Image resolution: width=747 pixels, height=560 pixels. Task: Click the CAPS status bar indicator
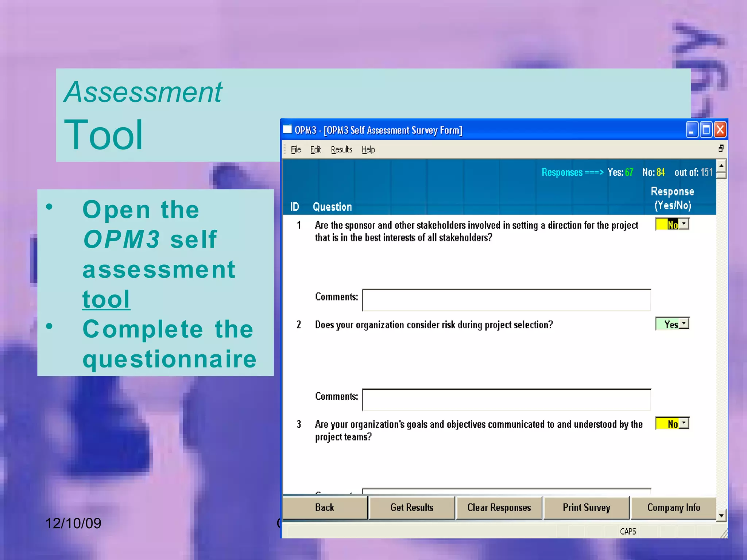(x=628, y=531)
